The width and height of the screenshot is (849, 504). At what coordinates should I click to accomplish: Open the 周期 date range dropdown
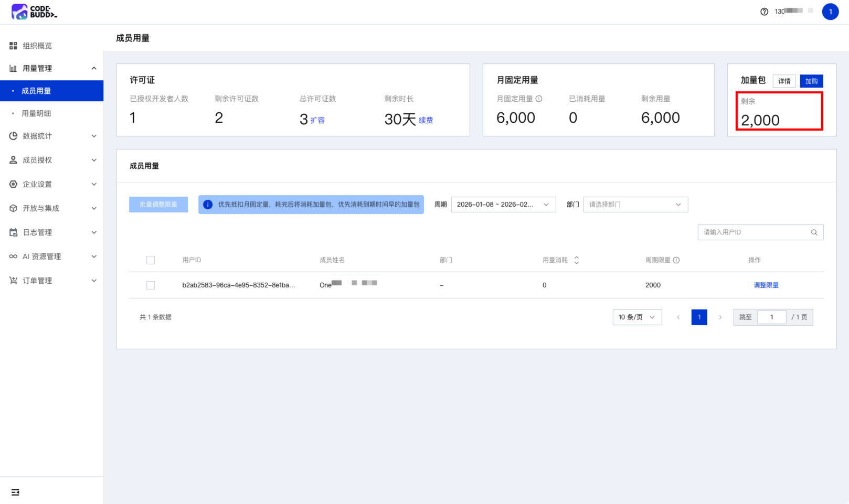coord(503,205)
